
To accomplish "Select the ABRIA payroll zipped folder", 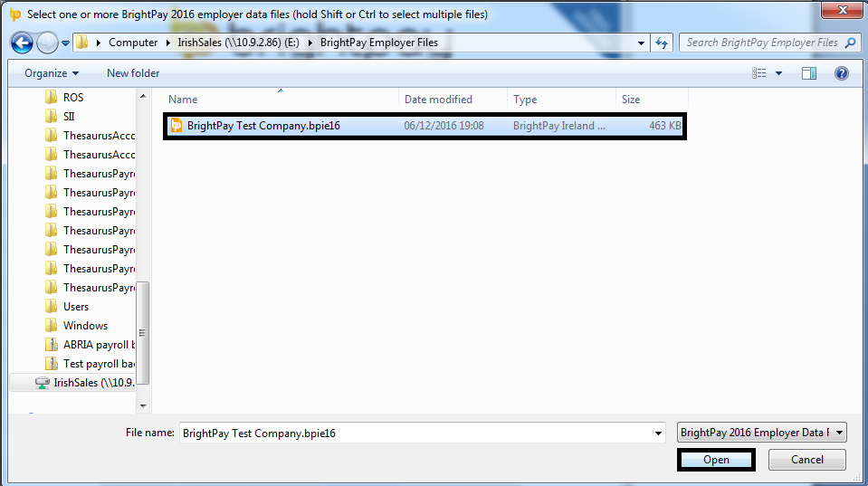I will click(x=99, y=345).
